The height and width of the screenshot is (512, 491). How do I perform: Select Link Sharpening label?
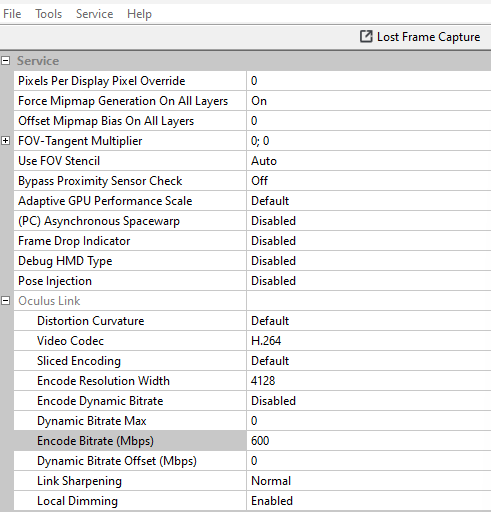tap(79, 481)
